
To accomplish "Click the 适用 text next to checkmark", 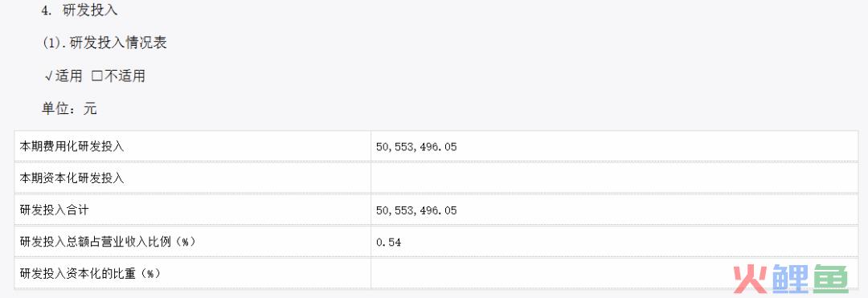I will point(68,76).
